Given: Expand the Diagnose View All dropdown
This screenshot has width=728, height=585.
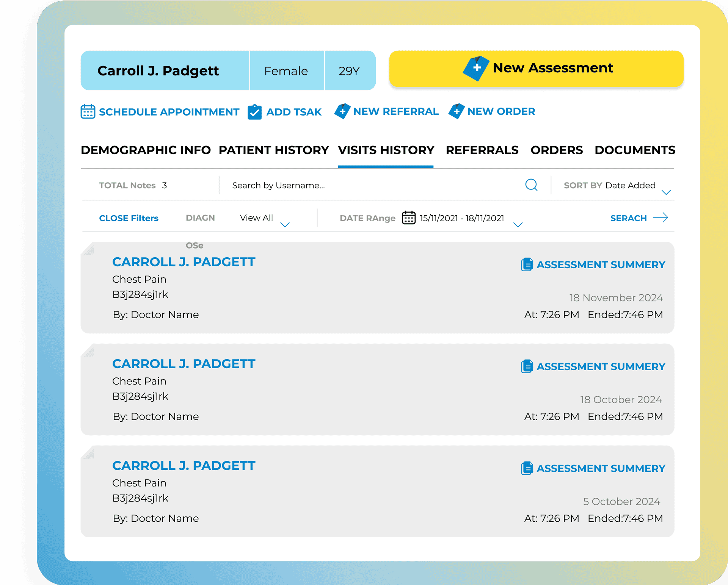Looking at the screenshot, I should click(285, 224).
